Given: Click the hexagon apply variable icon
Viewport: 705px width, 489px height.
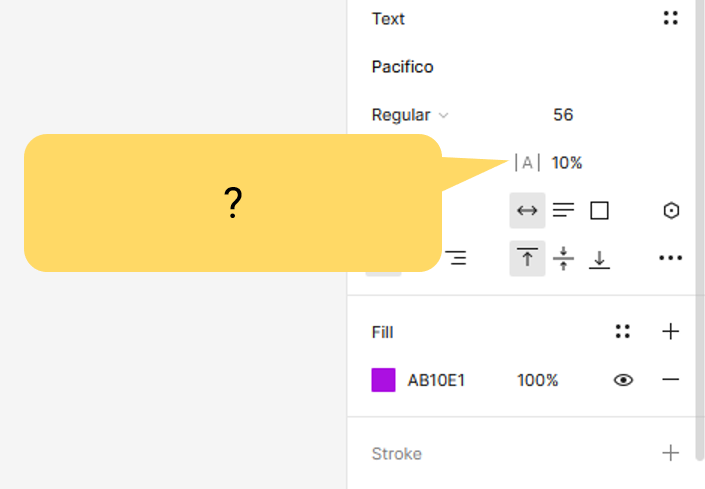Looking at the screenshot, I should coord(671,211).
